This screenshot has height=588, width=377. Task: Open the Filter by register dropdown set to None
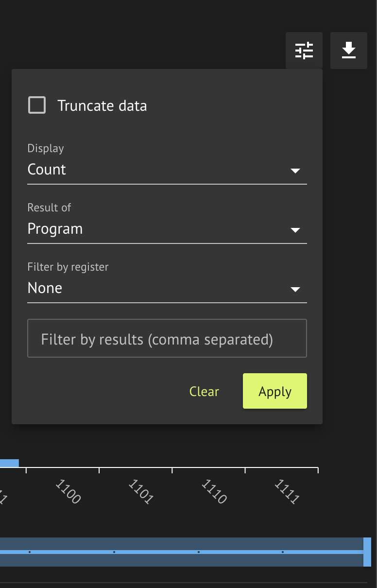coord(167,288)
